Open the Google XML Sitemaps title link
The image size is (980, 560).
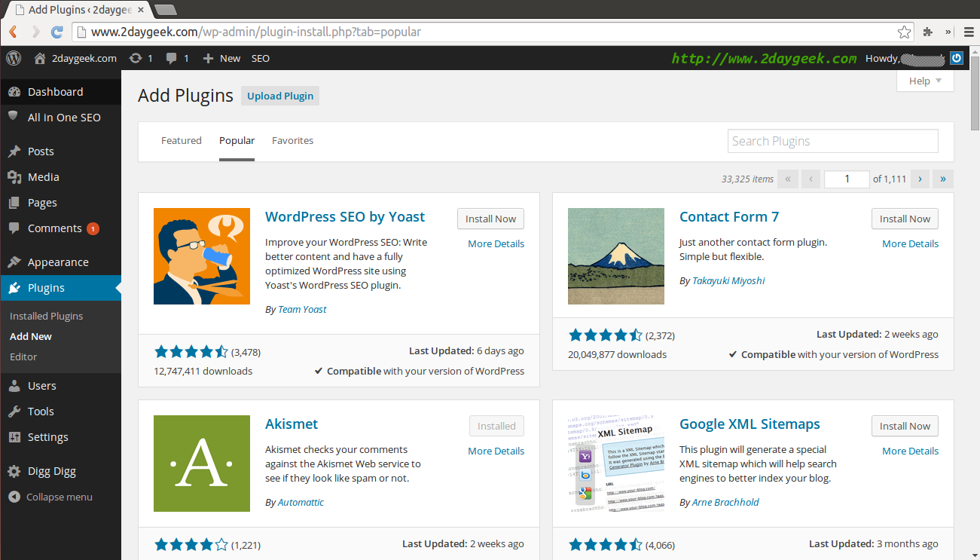[750, 424]
